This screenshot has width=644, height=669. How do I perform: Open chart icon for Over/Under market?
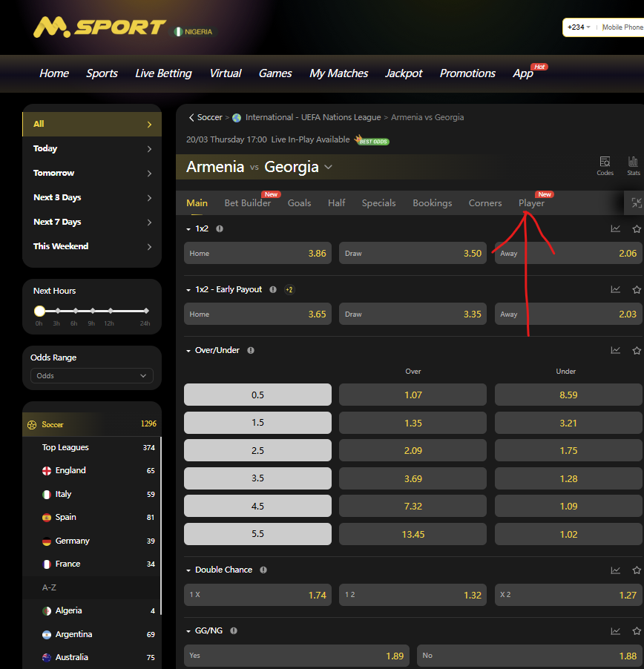[x=615, y=350]
